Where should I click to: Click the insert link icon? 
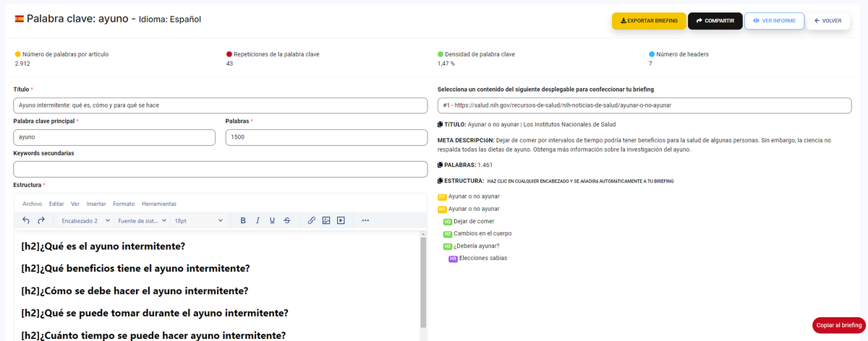pyautogui.click(x=312, y=220)
